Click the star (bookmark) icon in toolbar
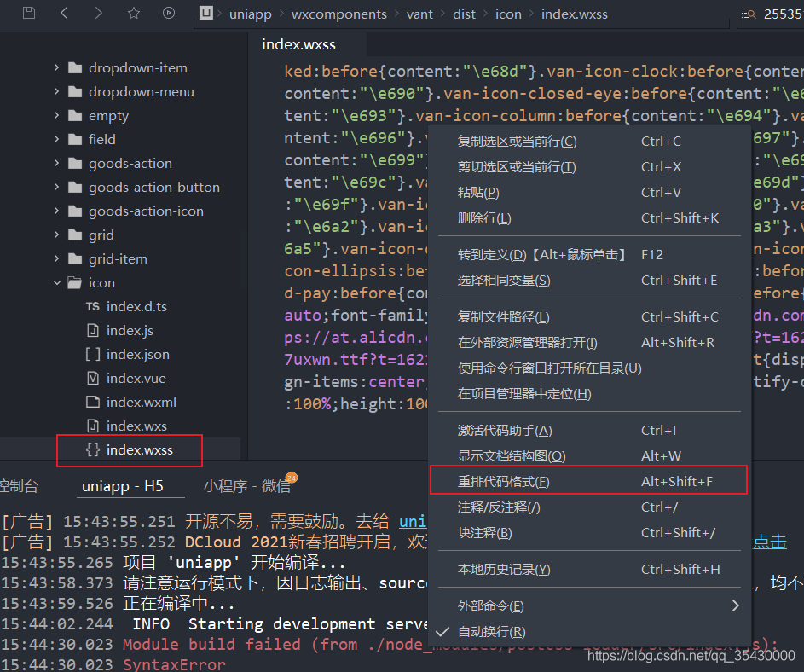804x672 pixels. click(x=132, y=14)
